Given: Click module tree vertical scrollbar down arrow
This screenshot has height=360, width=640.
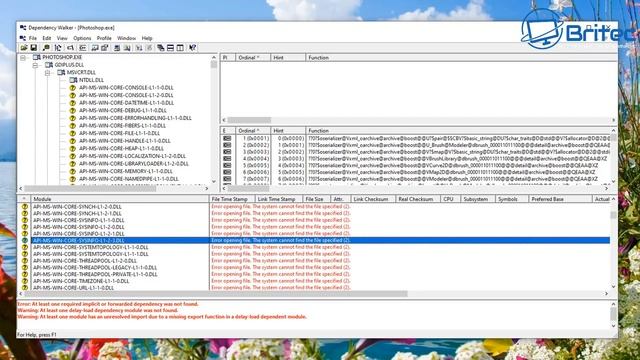Looking at the screenshot, I should 214,182.
